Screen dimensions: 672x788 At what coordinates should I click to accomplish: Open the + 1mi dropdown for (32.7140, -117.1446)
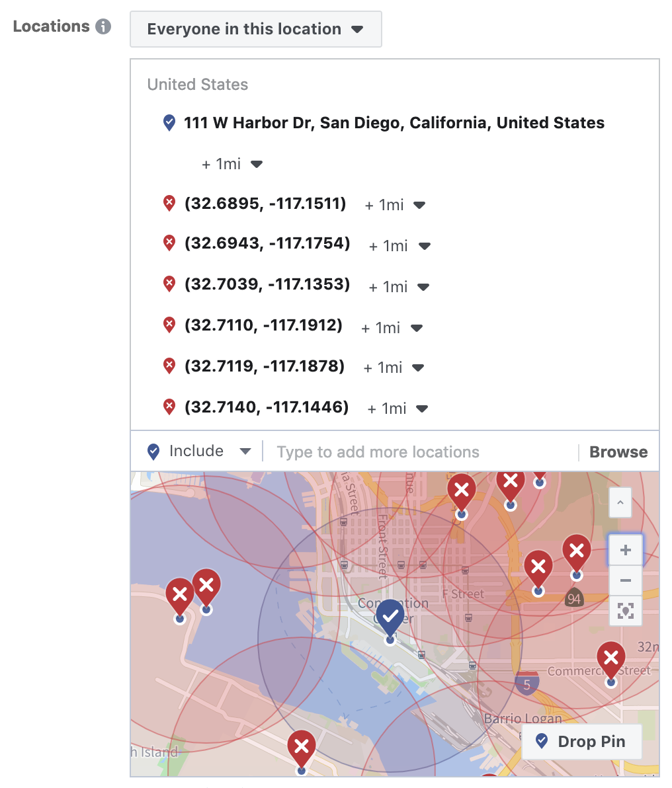click(x=398, y=409)
